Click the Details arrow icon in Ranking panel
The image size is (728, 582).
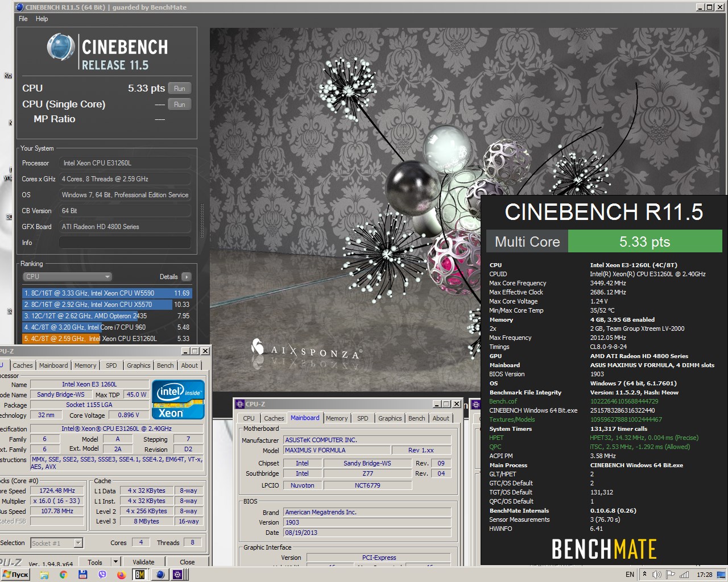tap(186, 277)
